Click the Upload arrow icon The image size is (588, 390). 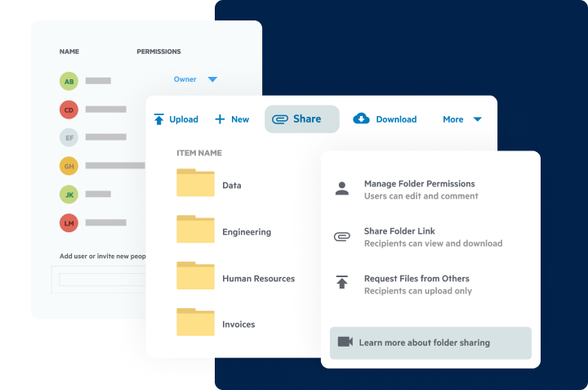coord(159,119)
